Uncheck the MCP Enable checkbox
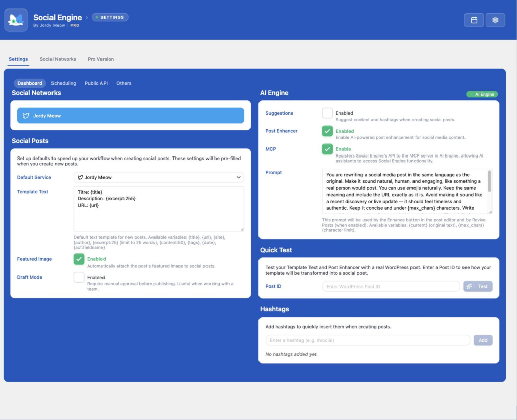Screen dimensions: 517x420 (x=327, y=149)
